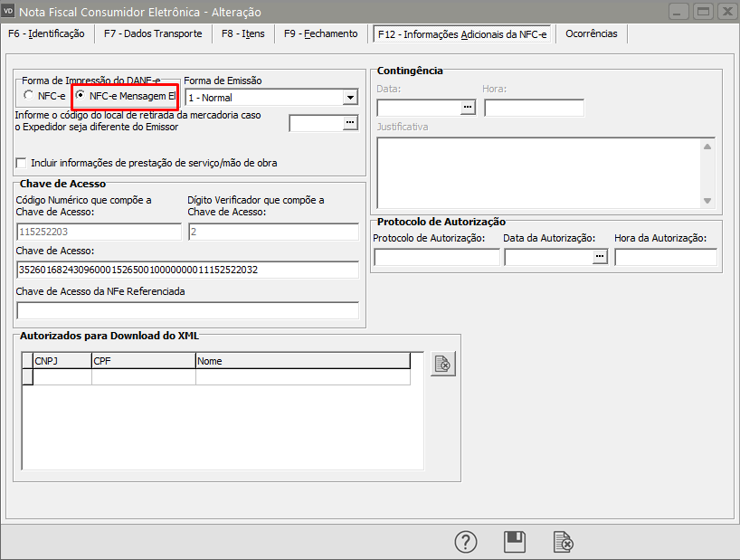Open the F8 - Itens tab
The image size is (740, 560).
[x=242, y=34]
